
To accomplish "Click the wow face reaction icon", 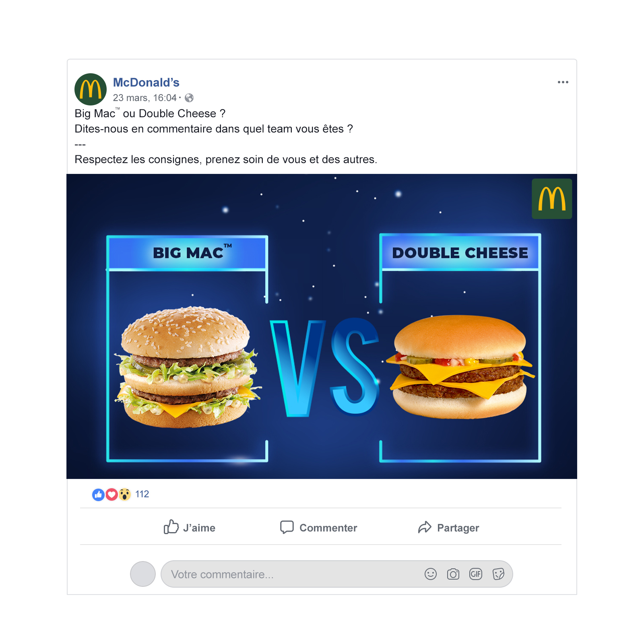I will (x=125, y=494).
